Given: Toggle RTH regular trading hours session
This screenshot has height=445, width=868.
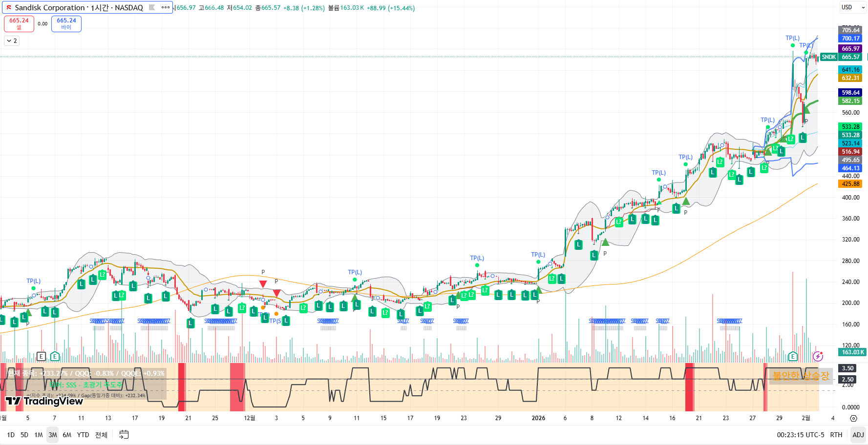Looking at the screenshot, I should (836, 435).
